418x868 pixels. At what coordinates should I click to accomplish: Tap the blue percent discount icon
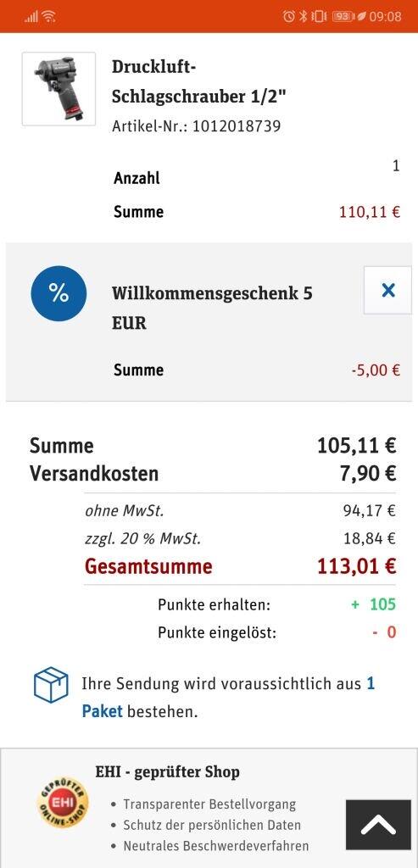(x=59, y=293)
